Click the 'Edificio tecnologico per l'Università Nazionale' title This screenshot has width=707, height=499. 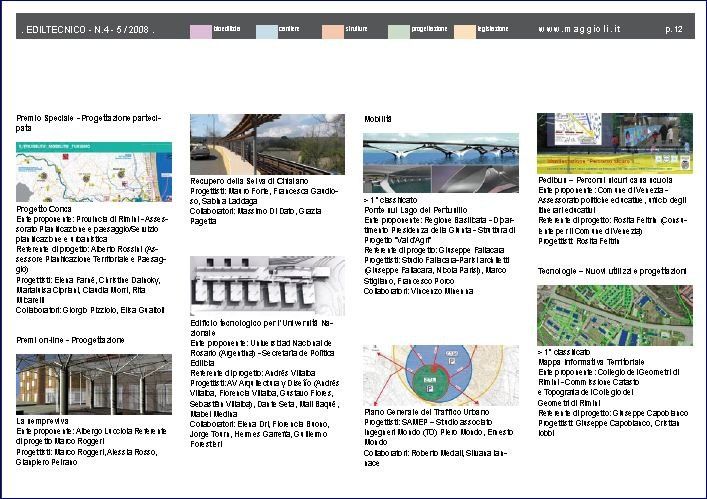[x=262, y=328]
